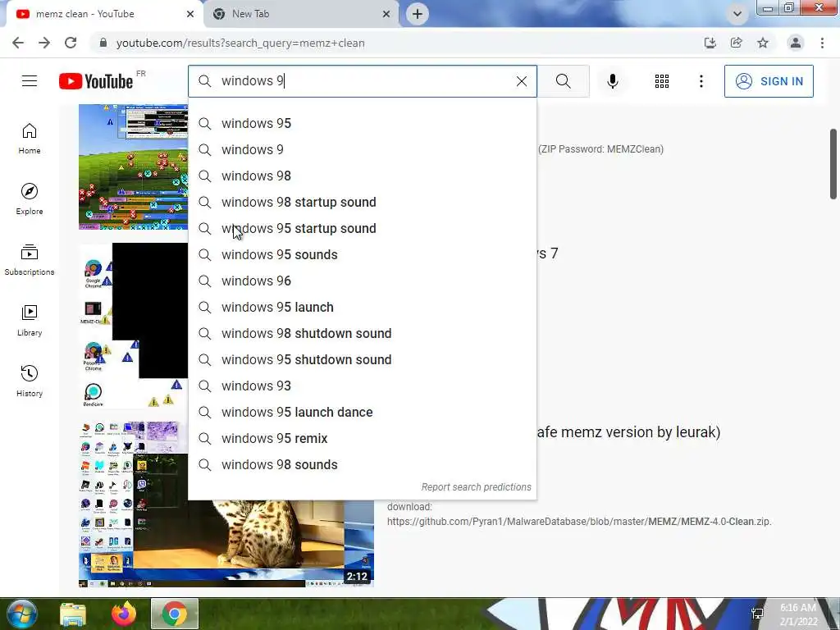Launch Firefox from the taskbar
The height and width of the screenshot is (630, 840).
tap(124, 614)
